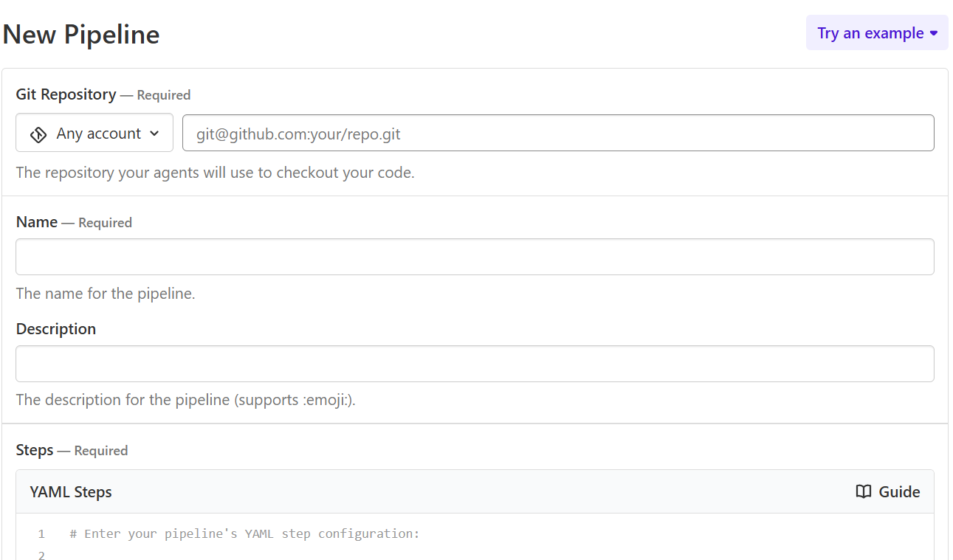
Task: Click the chevron on the Any account selector
Action: 155,134
